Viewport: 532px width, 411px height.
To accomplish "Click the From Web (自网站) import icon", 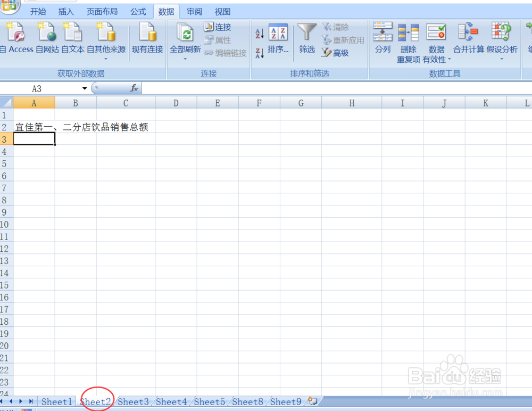I will [x=47, y=37].
